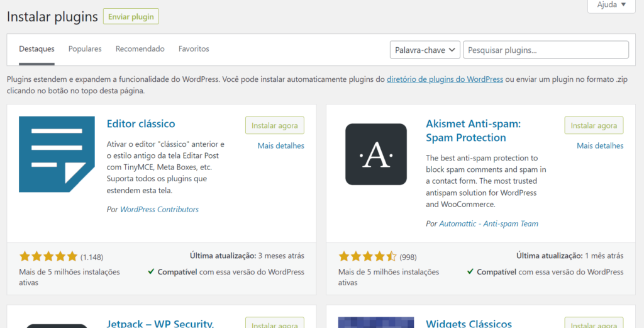
Task: Open the diretório de plugins do WordPress link
Action: click(445, 79)
